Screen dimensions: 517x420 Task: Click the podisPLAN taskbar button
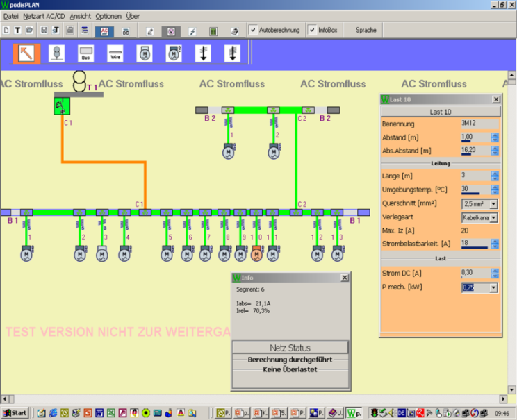coord(354,413)
